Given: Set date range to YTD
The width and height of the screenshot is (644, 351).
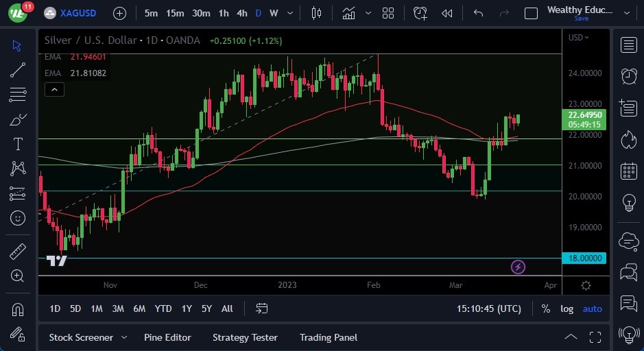Looking at the screenshot, I should click(x=163, y=308).
